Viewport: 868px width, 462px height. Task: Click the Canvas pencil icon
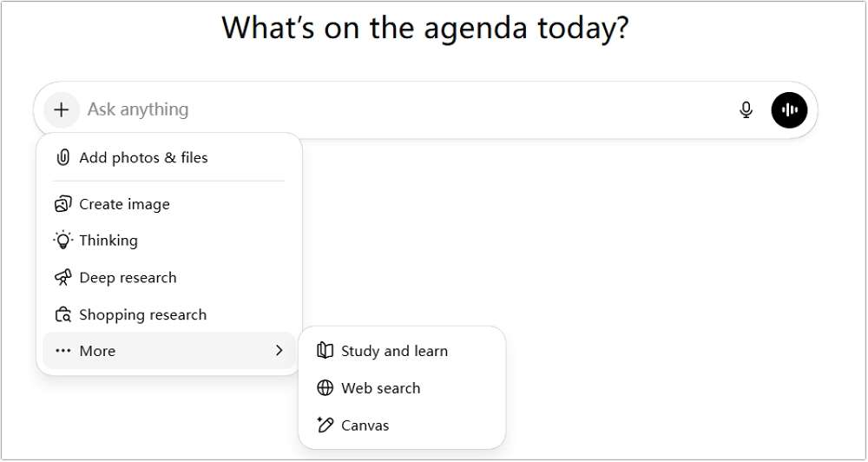(325, 426)
